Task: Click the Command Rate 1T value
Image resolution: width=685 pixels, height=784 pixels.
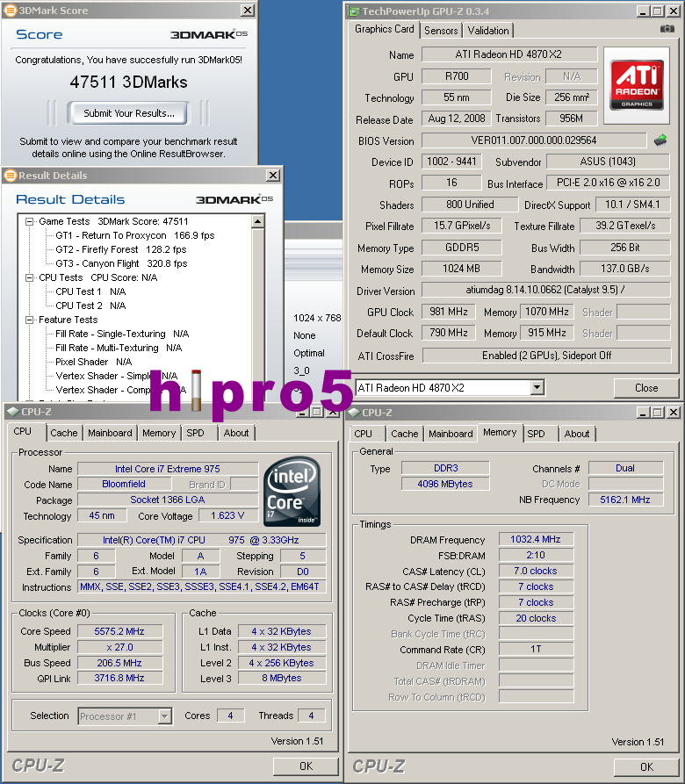Action: [x=536, y=649]
